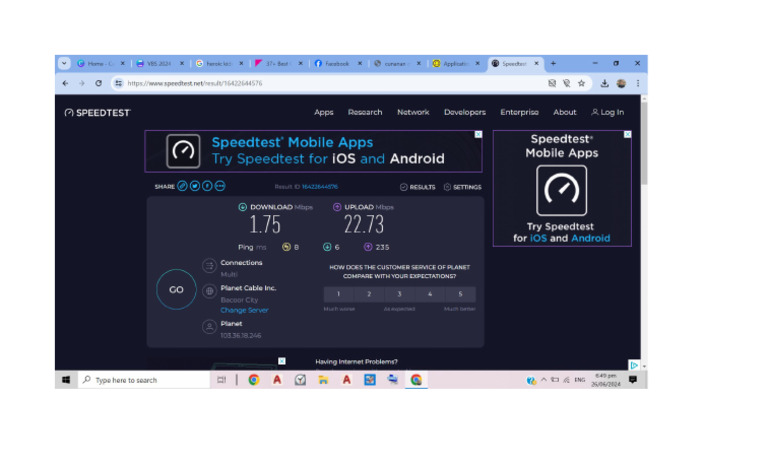The image size is (768, 466).
Task: Reload the Speedtest page
Action: coord(98,83)
